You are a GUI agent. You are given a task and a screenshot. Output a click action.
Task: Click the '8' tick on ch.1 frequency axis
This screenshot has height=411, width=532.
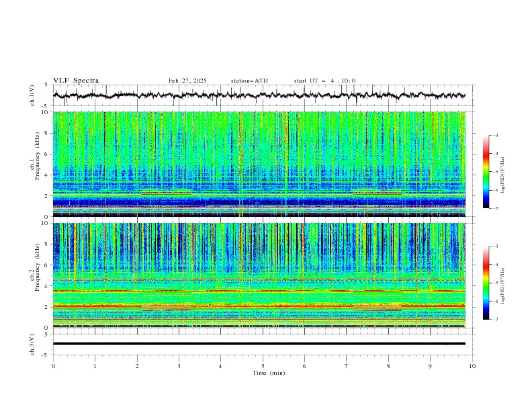point(47,133)
